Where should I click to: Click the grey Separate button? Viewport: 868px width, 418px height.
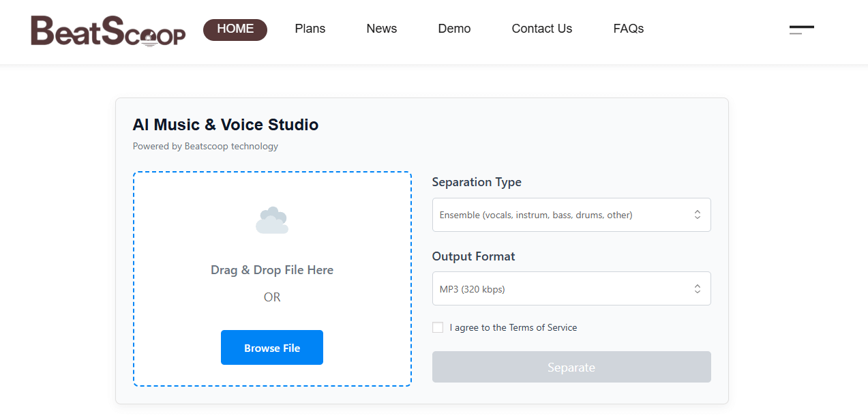click(571, 367)
